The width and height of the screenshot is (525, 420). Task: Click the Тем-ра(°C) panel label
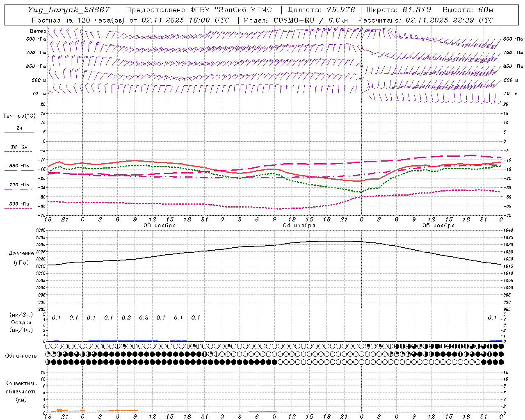[x=19, y=116]
